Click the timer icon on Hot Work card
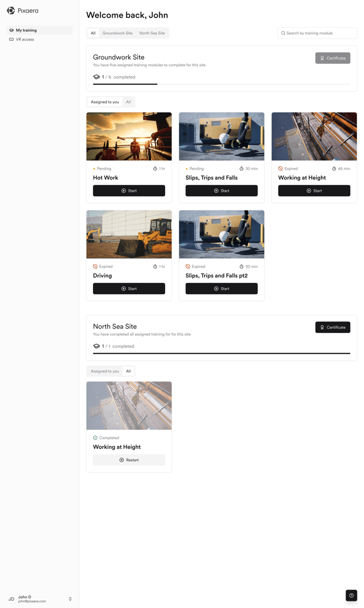 pos(155,169)
